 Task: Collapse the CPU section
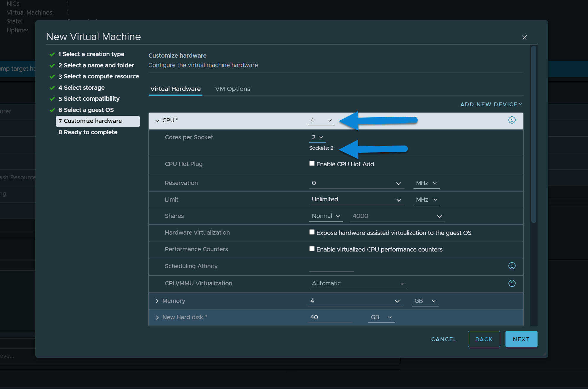[x=157, y=121]
